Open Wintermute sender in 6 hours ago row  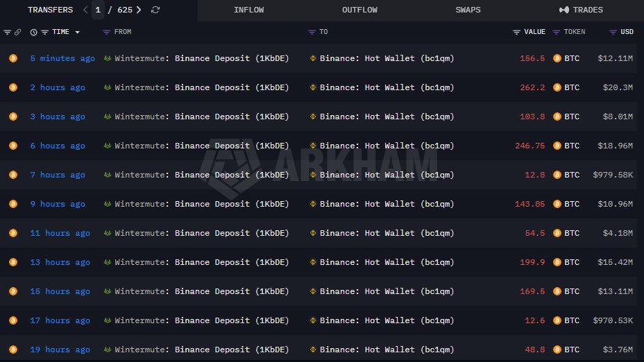click(x=202, y=146)
